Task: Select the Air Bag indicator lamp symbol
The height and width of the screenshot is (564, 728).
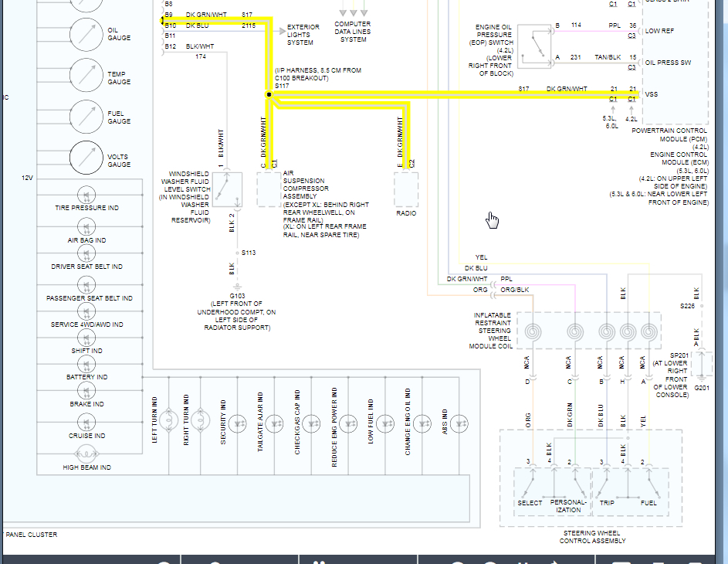Action: point(86,226)
